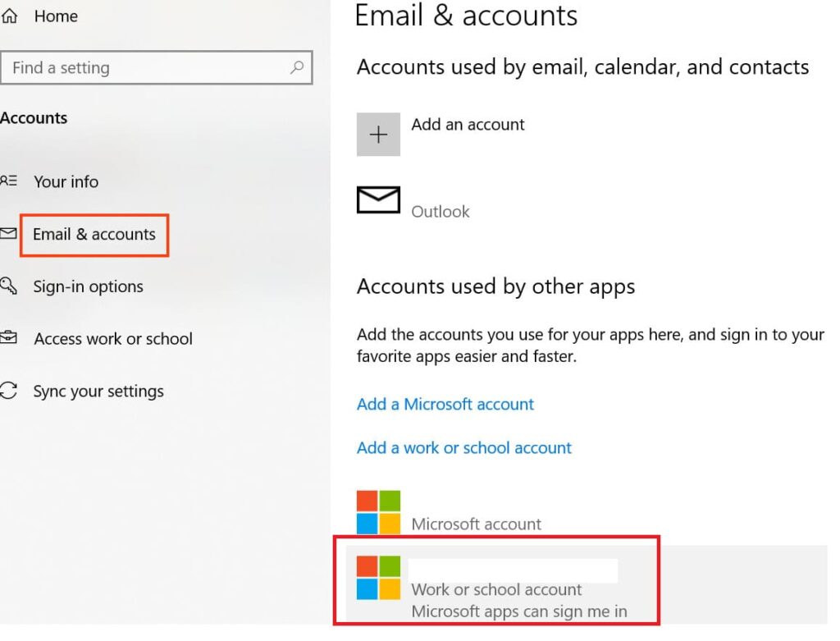
Task: Click the envelope icon beside Email & accounts
Action: 8,234
